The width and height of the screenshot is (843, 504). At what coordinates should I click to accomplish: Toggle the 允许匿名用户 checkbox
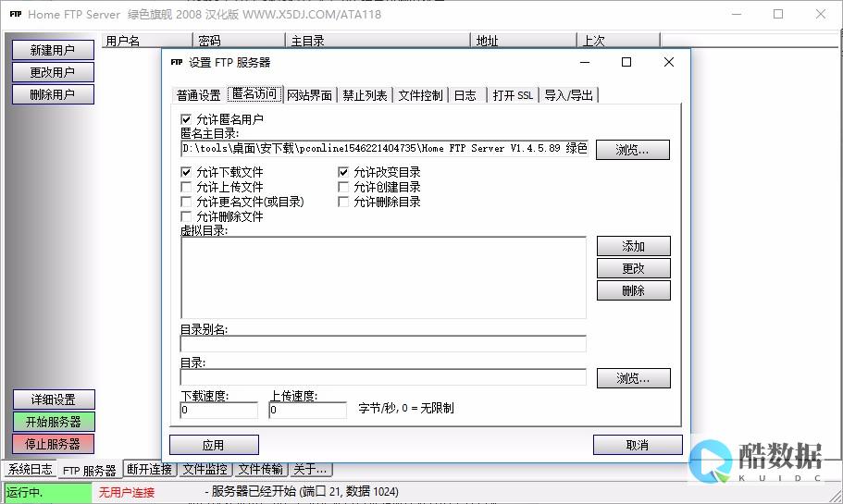[x=186, y=119]
